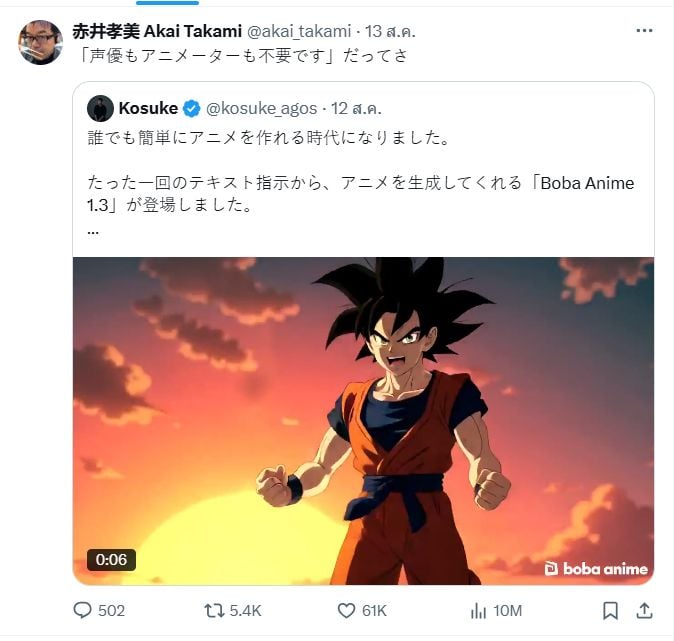Click Kosuke's blue verified badge
Viewport: 674px width, 641px height.
point(192,108)
